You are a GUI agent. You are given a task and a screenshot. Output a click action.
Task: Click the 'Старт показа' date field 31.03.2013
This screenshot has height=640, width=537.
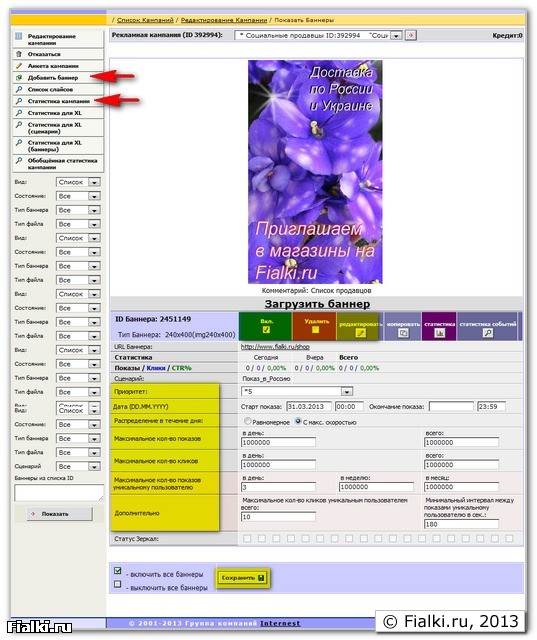(x=308, y=407)
